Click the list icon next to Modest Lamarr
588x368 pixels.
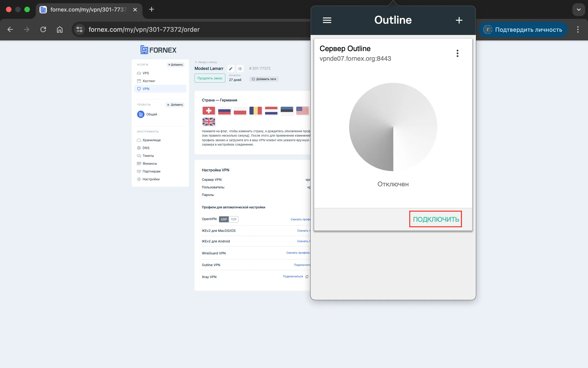[x=240, y=69]
